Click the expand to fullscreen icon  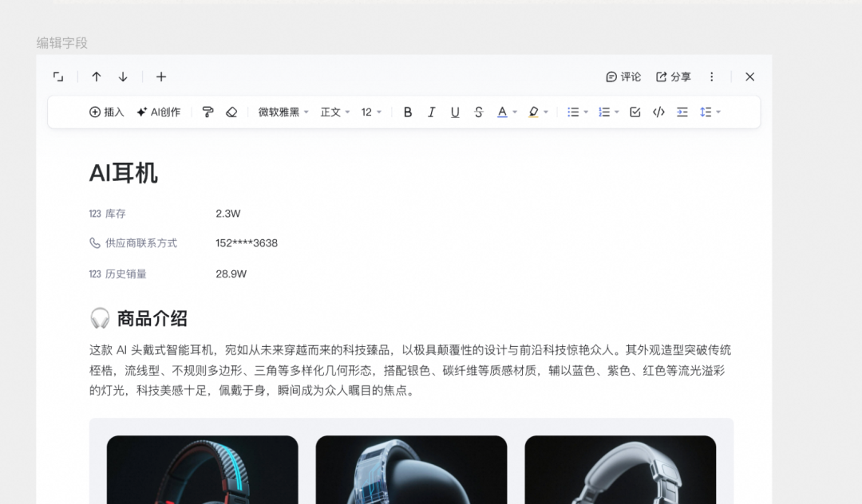point(58,77)
